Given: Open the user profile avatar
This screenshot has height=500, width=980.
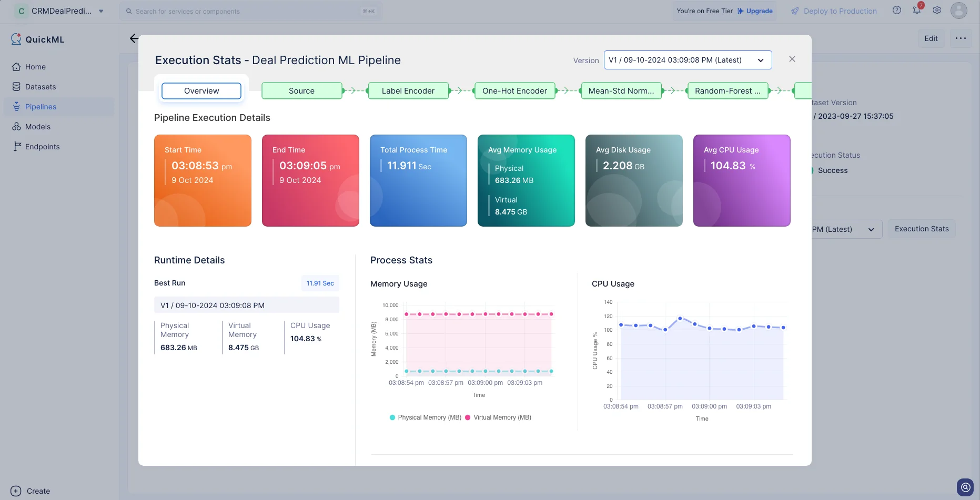Looking at the screenshot, I should [959, 11].
